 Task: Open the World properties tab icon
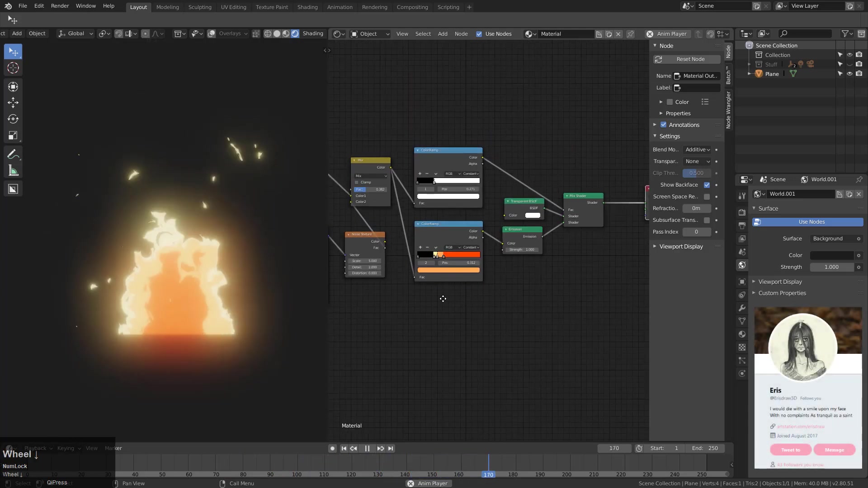(x=742, y=265)
